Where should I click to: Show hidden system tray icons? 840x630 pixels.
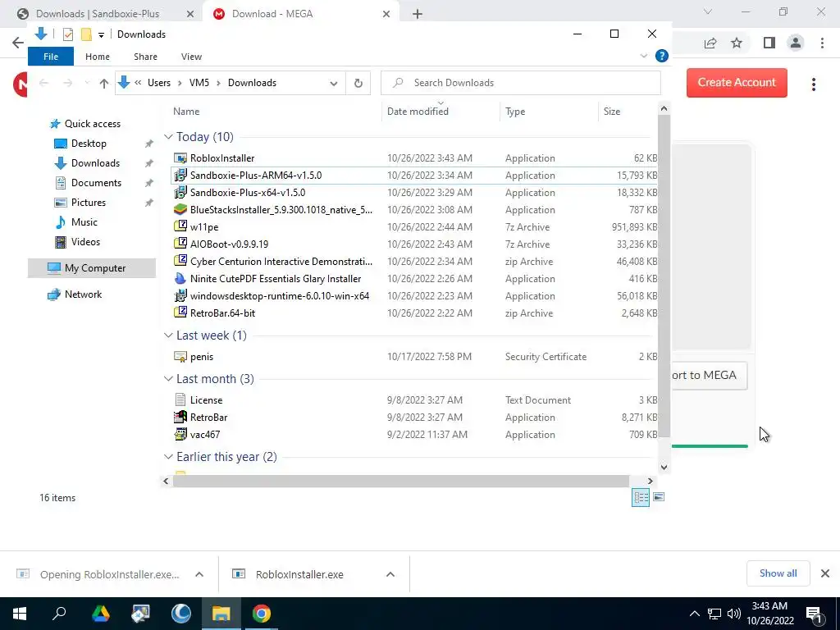pos(694,614)
